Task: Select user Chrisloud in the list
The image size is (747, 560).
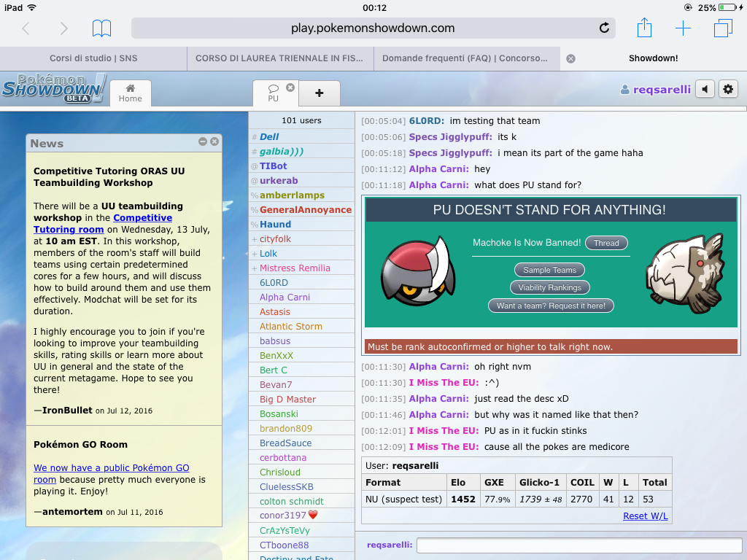Action: point(301,472)
